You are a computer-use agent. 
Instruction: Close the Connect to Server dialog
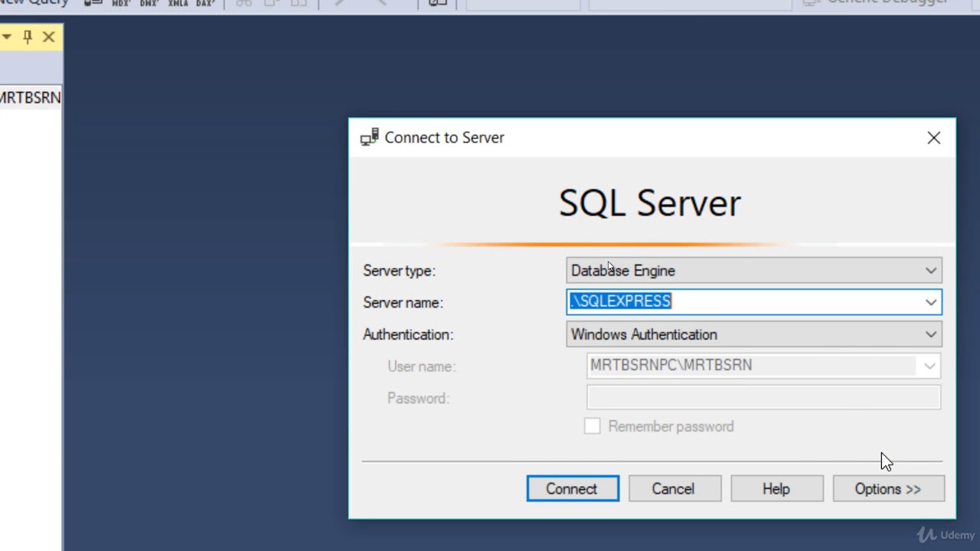pyautogui.click(x=934, y=138)
